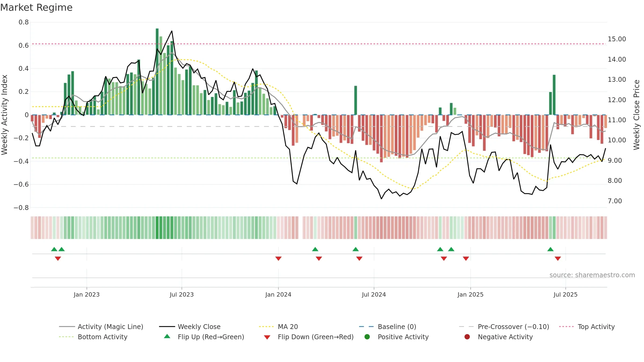Screen dimensions: 644x362
Task: Toggle the Pre-Crossover (−0.10) legend entry
Action: (x=504, y=327)
